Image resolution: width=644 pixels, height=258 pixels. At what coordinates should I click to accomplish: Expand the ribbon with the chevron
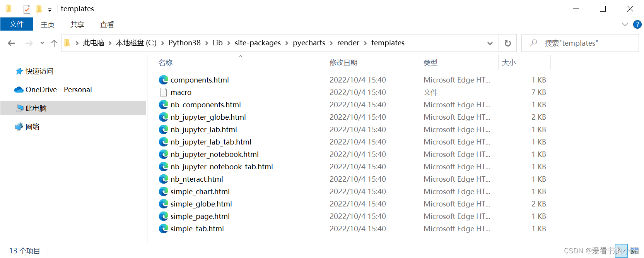pos(625,24)
